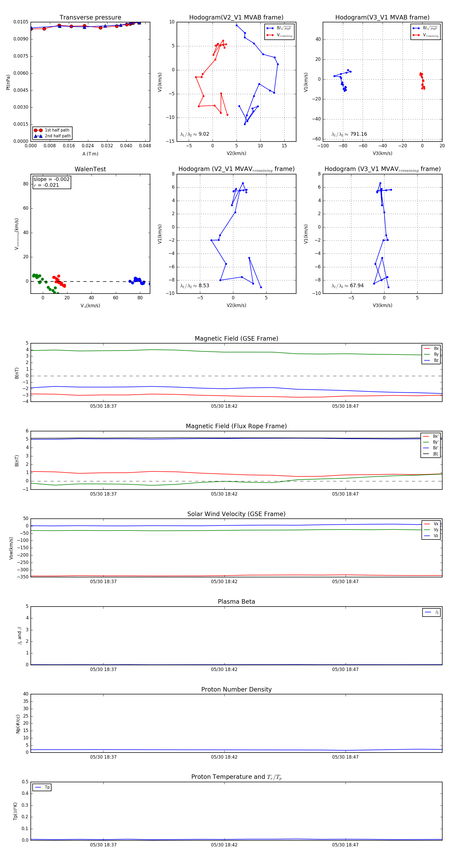The height and width of the screenshot is (868, 473).
Task: Click the 'Magnetic Field (GSE Frame)' title
Action: point(236,339)
